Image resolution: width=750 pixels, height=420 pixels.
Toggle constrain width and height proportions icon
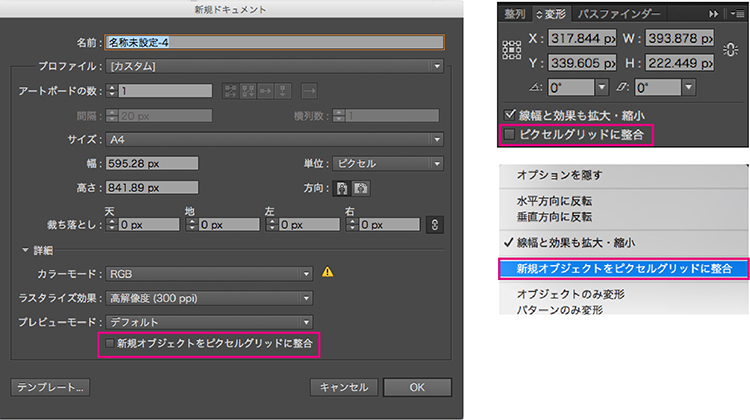tap(730, 50)
